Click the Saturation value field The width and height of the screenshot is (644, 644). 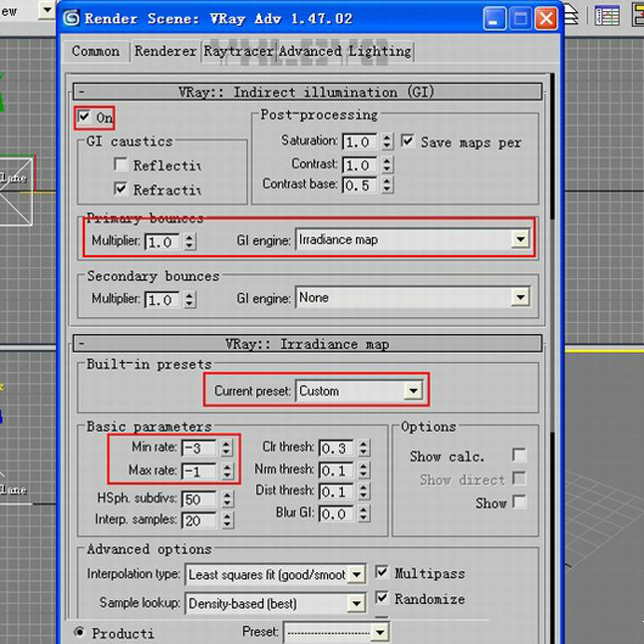click(x=360, y=142)
